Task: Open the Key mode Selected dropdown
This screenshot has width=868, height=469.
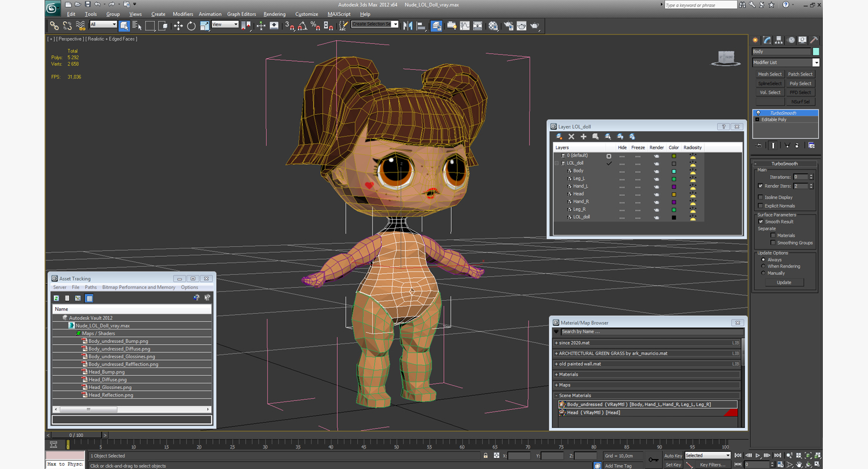Action: pos(708,456)
